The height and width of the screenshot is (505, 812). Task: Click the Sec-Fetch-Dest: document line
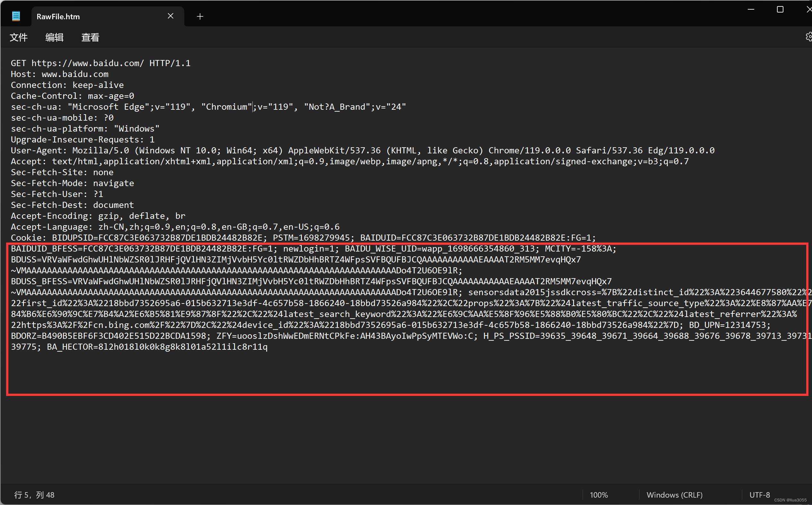[x=72, y=205]
